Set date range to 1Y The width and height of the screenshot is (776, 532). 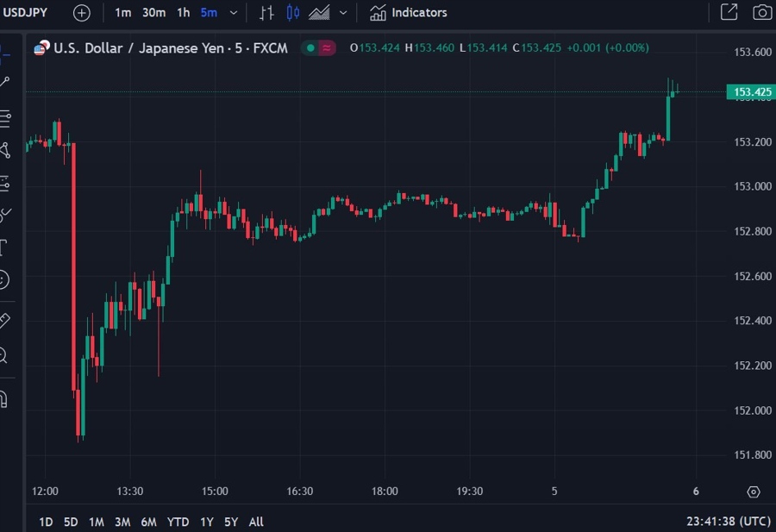(207, 523)
